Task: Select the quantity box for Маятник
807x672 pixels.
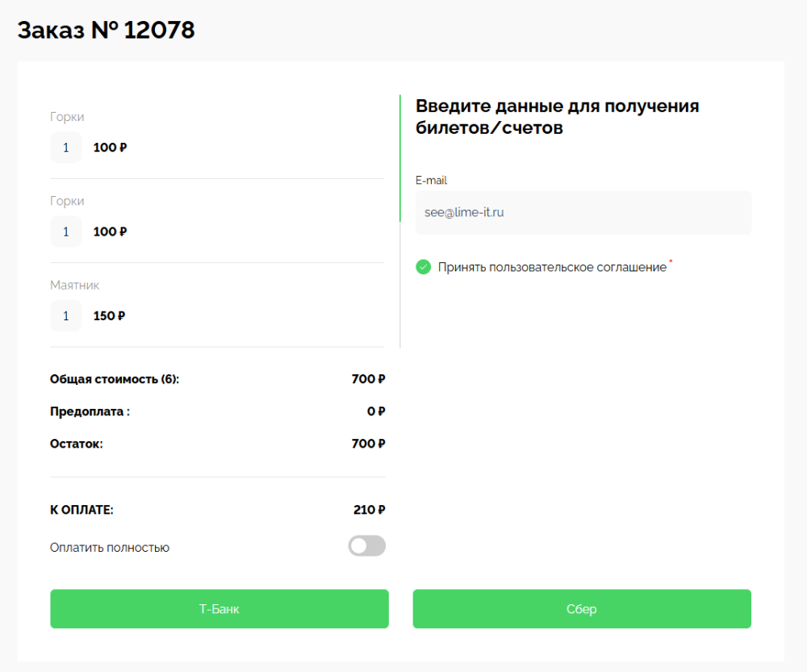Action: (66, 315)
